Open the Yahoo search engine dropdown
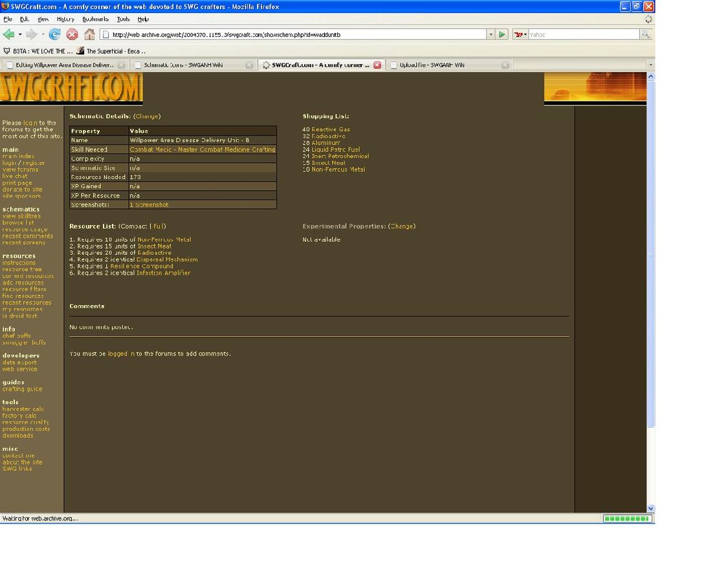 pos(520,34)
